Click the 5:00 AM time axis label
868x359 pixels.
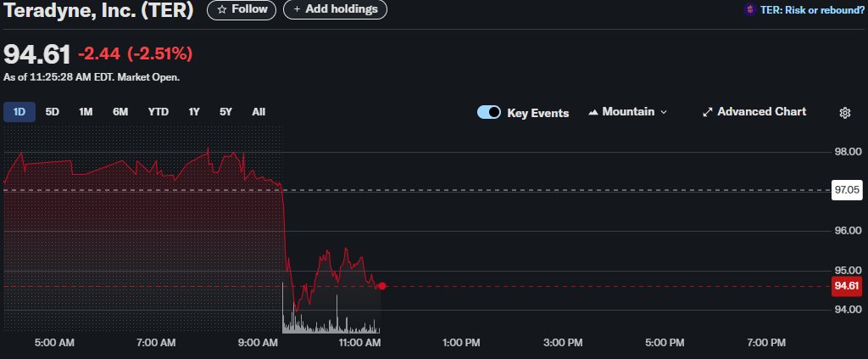[54, 343]
